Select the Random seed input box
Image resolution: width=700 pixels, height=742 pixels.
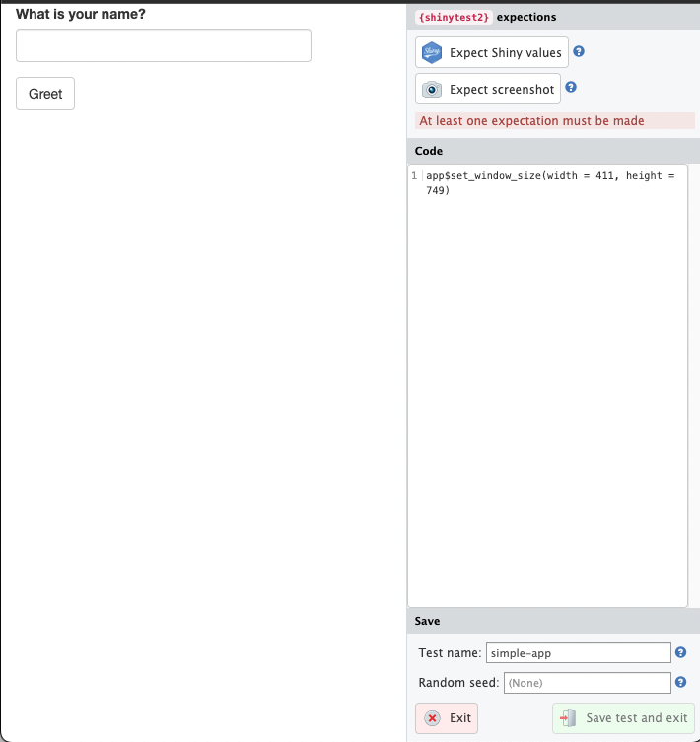coord(588,683)
